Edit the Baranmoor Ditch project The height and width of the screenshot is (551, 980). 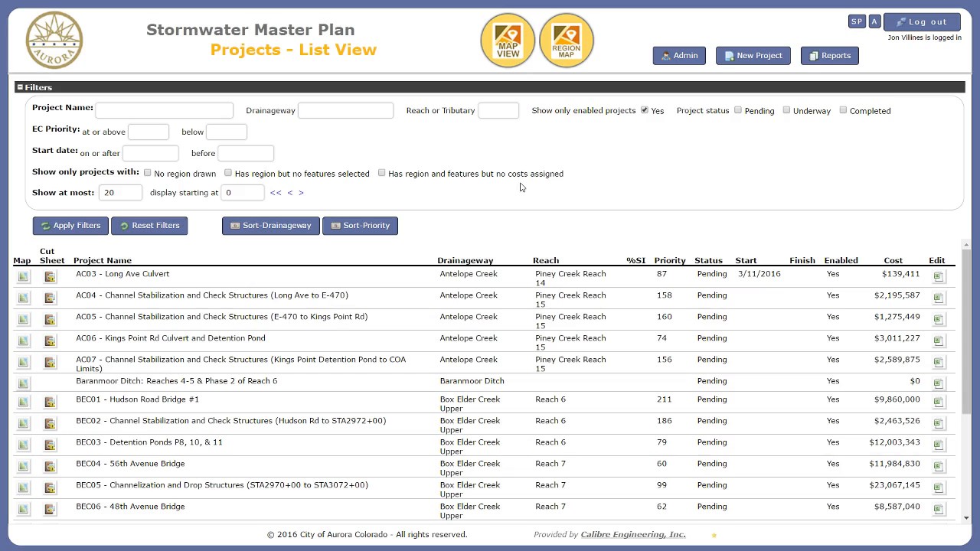[939, 383]
